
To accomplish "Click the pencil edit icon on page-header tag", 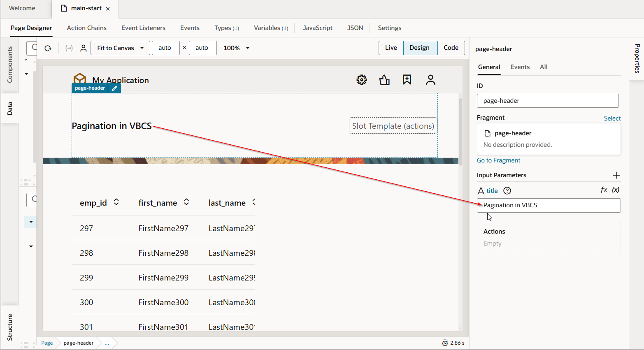I will point(114,88).
